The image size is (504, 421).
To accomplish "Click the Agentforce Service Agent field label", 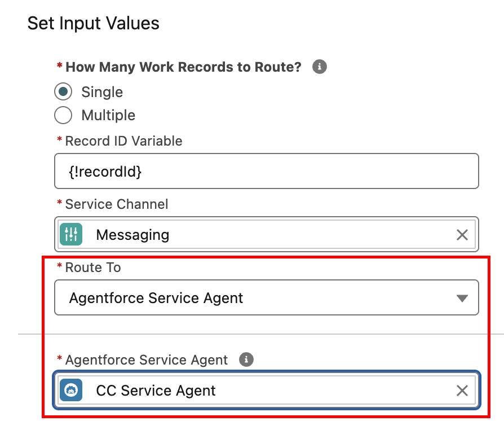I will (x=146, y=360).
